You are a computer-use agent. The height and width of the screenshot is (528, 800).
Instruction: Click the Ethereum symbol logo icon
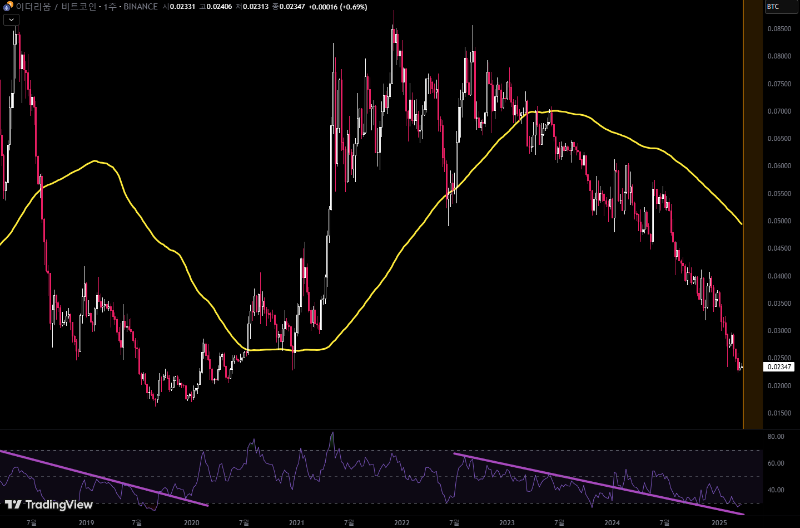[6, 7]
